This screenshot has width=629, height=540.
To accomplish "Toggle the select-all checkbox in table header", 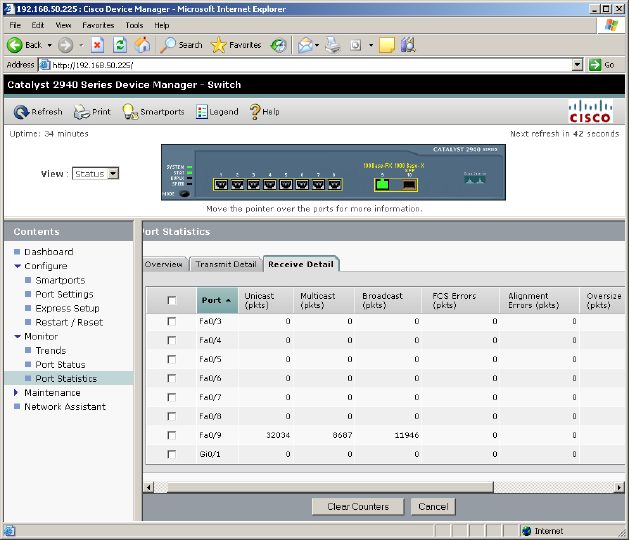I will point(172,300).
